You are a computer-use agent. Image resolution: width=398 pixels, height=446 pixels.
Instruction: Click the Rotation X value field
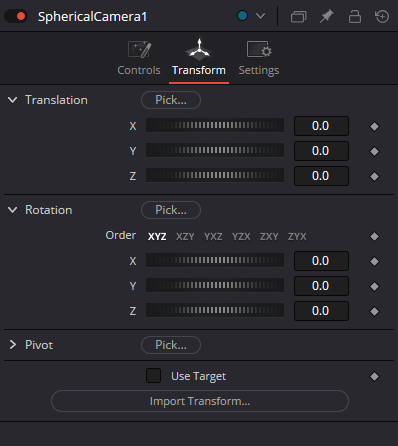coord(321,261)
